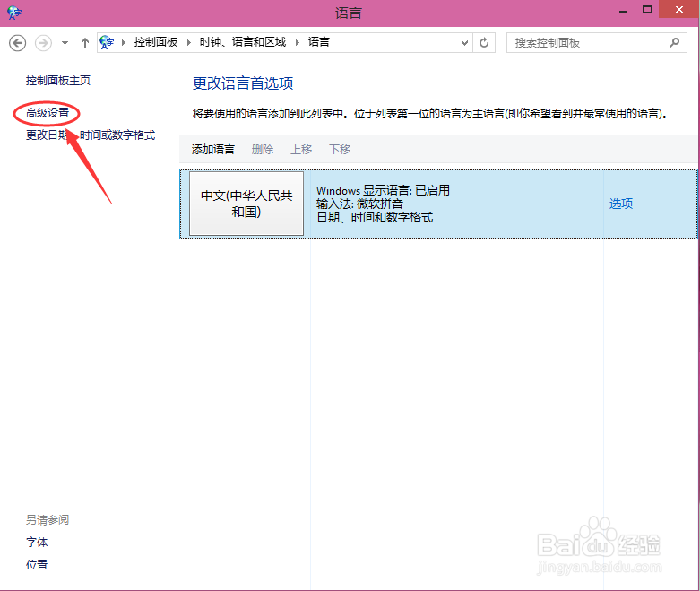Click the text 输入法: 微软拼音
The width and height of the screenshot is (700, 591).
pos(359,204)
